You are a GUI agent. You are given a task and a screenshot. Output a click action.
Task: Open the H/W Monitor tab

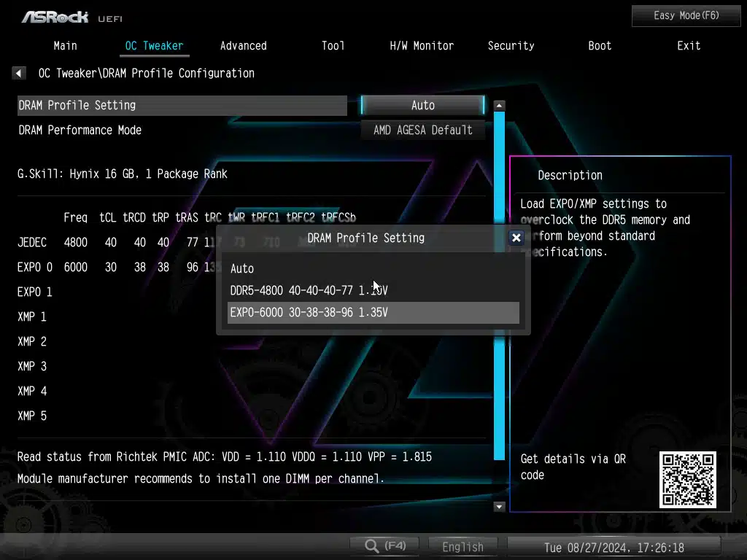click(422, 45)
